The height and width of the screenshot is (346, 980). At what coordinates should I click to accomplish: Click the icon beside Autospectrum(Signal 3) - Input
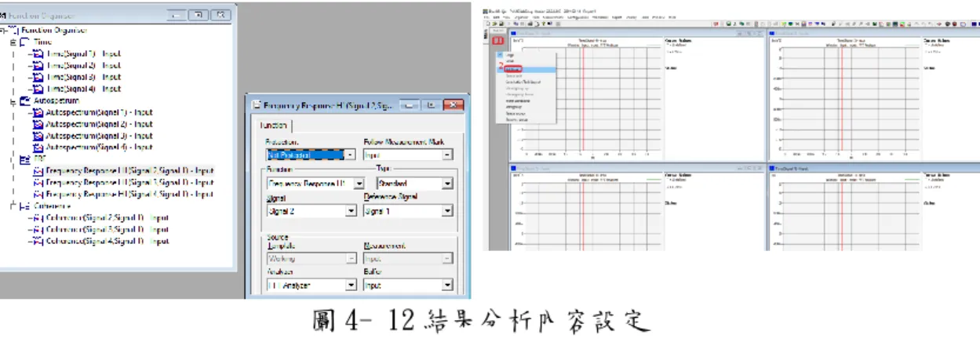click(38, 136)
